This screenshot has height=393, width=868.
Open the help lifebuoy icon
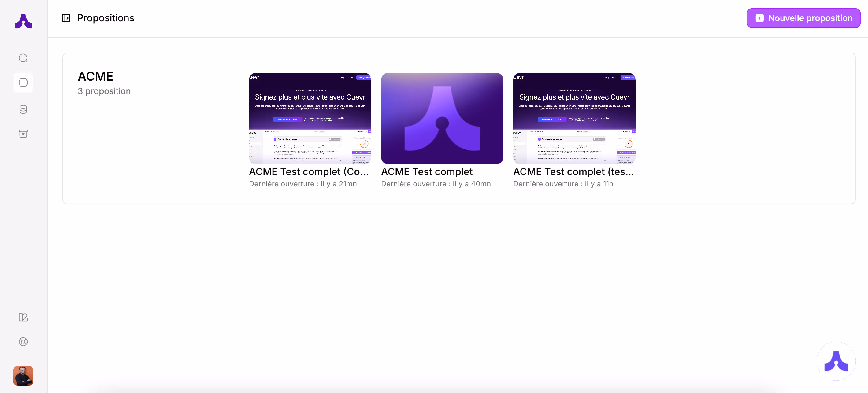tap(23, 342)
